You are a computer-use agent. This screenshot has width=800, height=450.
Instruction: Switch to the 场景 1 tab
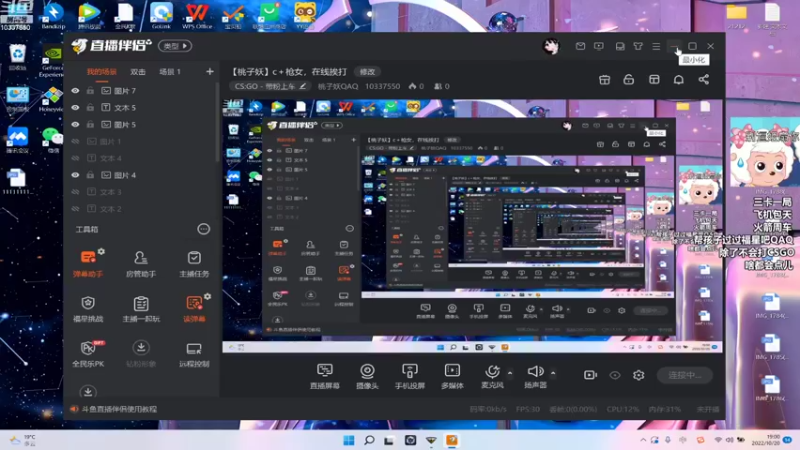[x=169, y=72]
